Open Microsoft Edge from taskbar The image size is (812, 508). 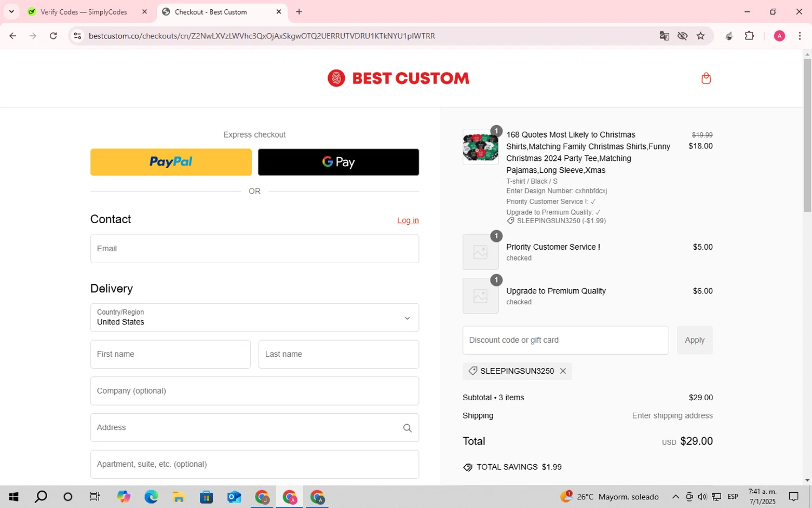click(x=151, y=497)
